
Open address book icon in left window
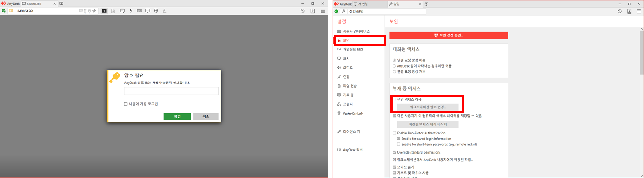[313, 11]
